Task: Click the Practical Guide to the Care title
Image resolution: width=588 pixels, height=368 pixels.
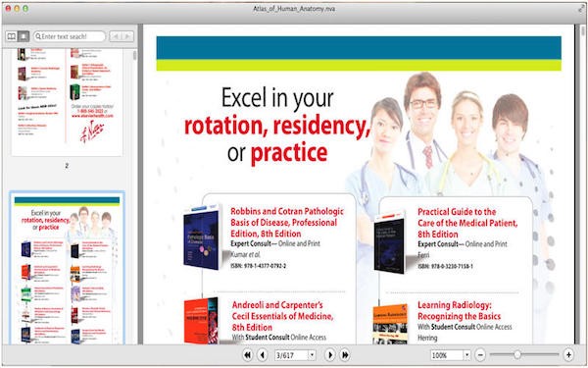Action: pos(467,223)
